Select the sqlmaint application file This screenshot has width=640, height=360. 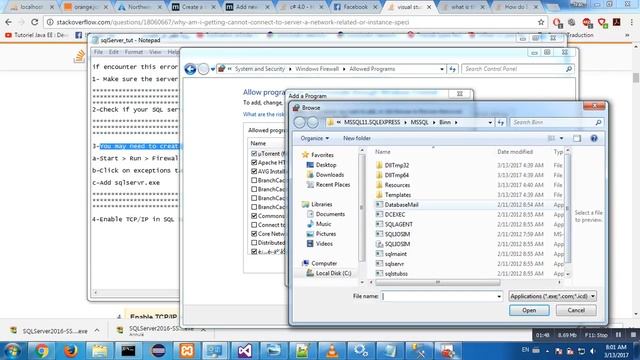pyautogui.click(x=396, y=254)
